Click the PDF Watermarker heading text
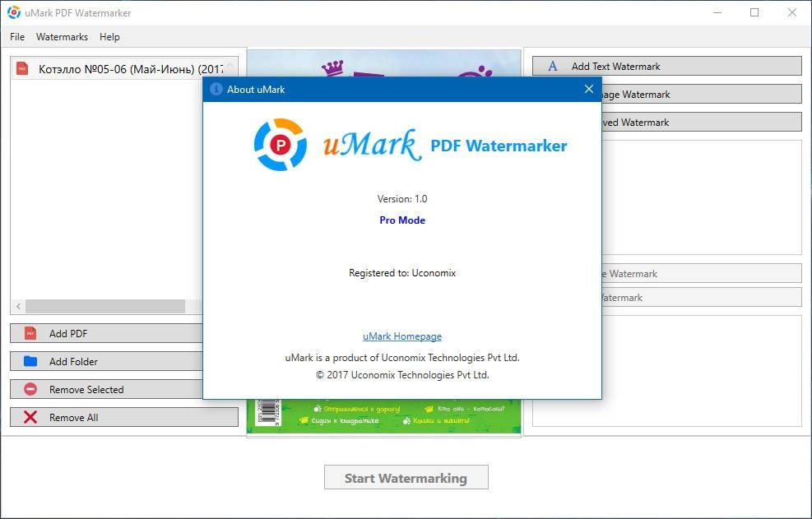The image size is (812, 519). tap(499, 146)
